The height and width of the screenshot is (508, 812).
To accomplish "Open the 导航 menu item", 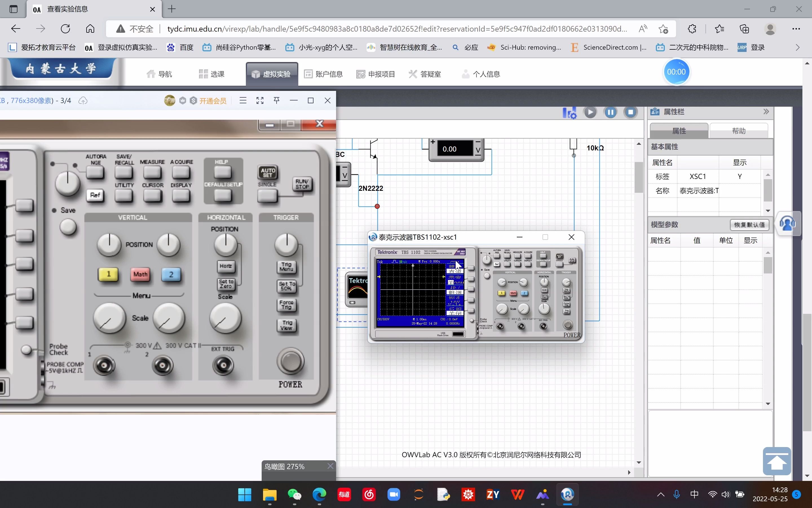I will tap(159, 74).
